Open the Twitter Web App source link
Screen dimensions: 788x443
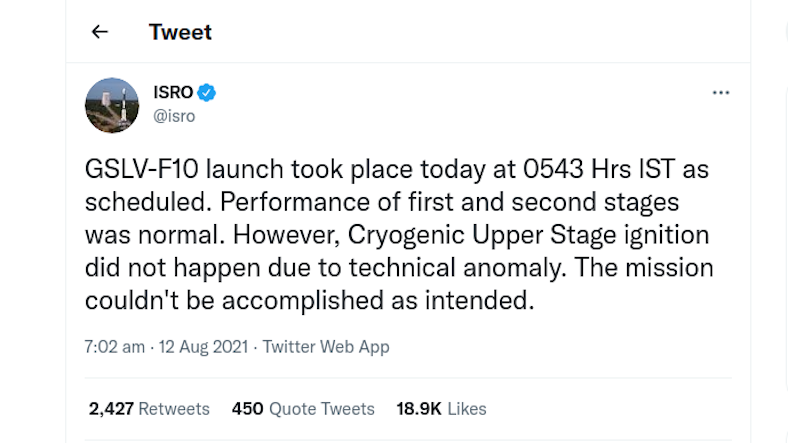[x=326, y=347]
